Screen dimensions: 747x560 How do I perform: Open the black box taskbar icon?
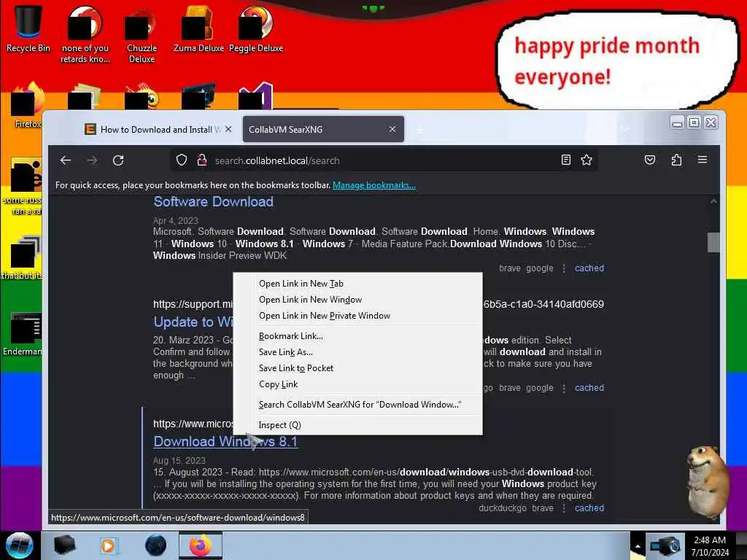[64, 545]
